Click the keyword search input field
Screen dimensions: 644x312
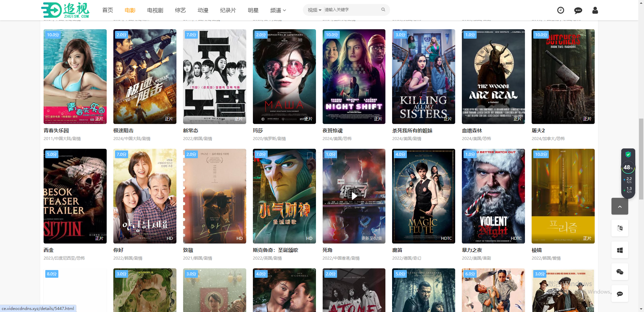point(352,10)
